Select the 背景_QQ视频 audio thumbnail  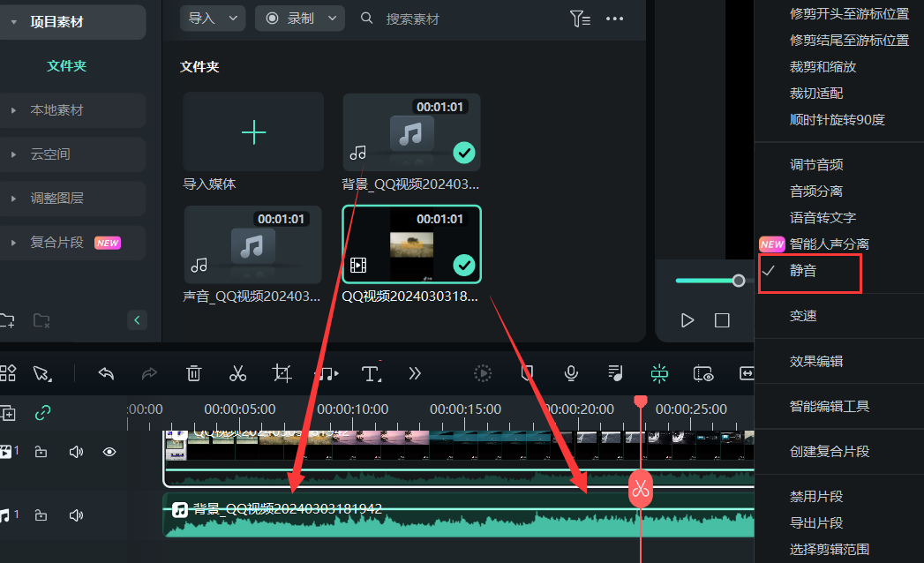pyautogui.click(x=411, y=132)
